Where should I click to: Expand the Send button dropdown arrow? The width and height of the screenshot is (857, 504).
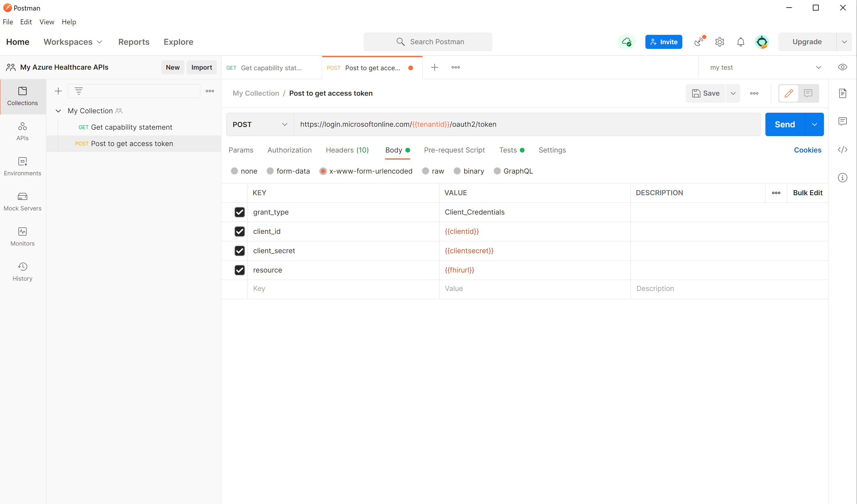point(815,124)
